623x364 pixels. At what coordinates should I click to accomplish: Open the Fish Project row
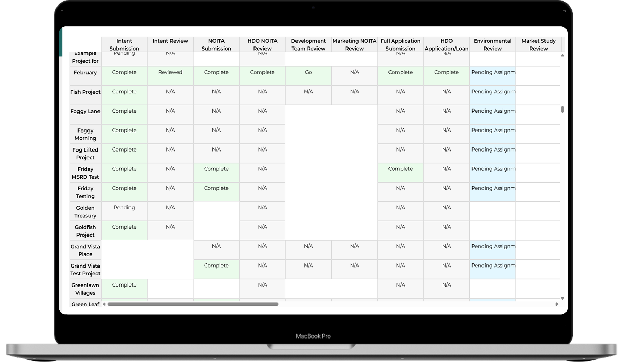(85, 95)
